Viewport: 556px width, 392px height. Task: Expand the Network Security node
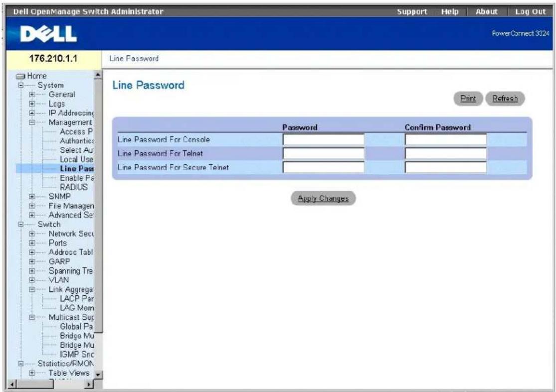click(32, 234)
